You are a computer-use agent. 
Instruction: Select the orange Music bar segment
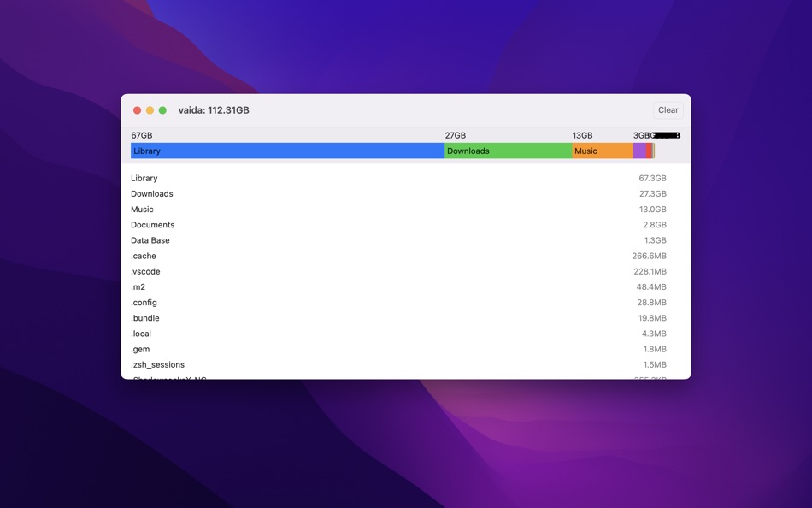[x=603, y=151]
